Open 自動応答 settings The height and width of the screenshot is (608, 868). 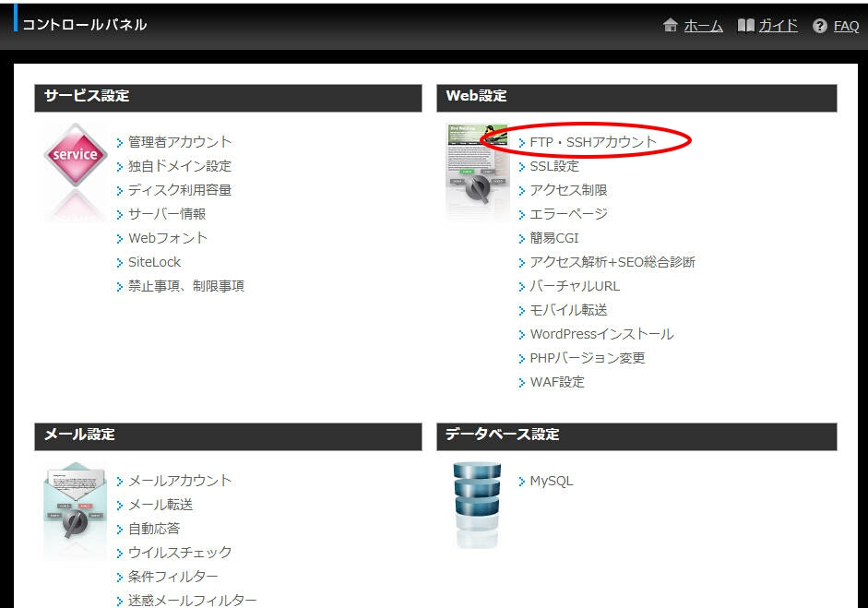154,529
